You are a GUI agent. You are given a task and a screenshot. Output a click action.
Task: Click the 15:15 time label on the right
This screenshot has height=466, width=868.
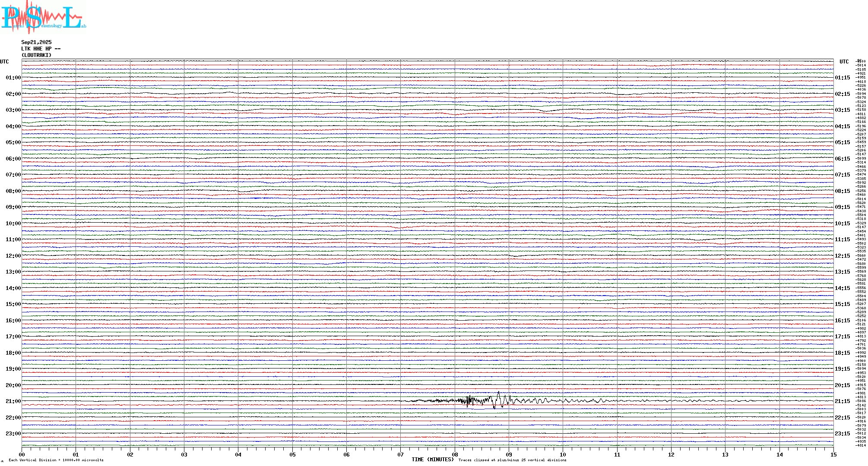pos(843,304)
